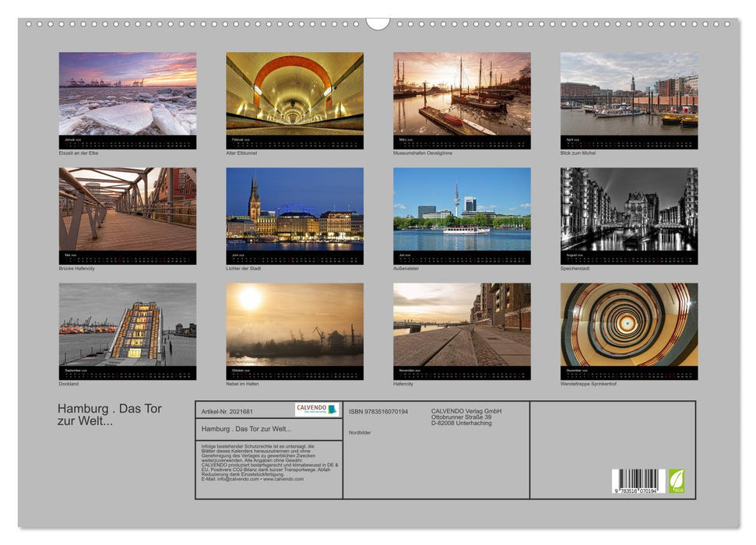Select the Alter Elbtunnel thumbnail
Viewport: 756px width, 545px height.
pos(294,94)
